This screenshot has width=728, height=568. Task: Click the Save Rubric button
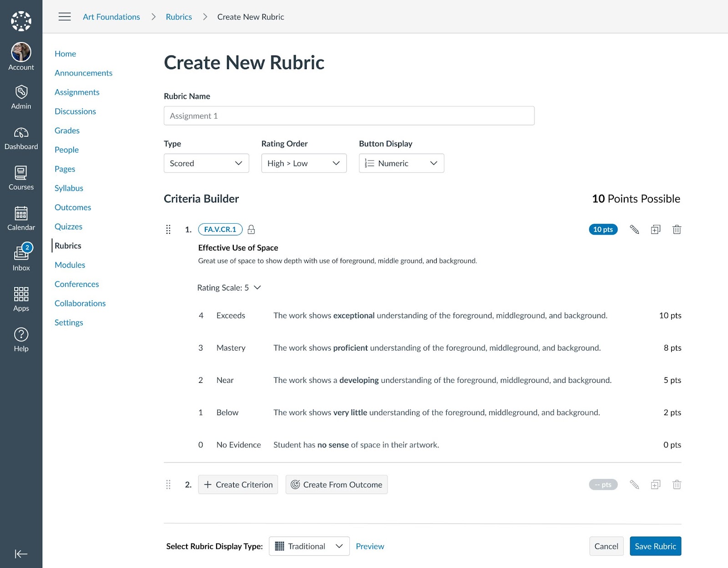coord(655,546)
